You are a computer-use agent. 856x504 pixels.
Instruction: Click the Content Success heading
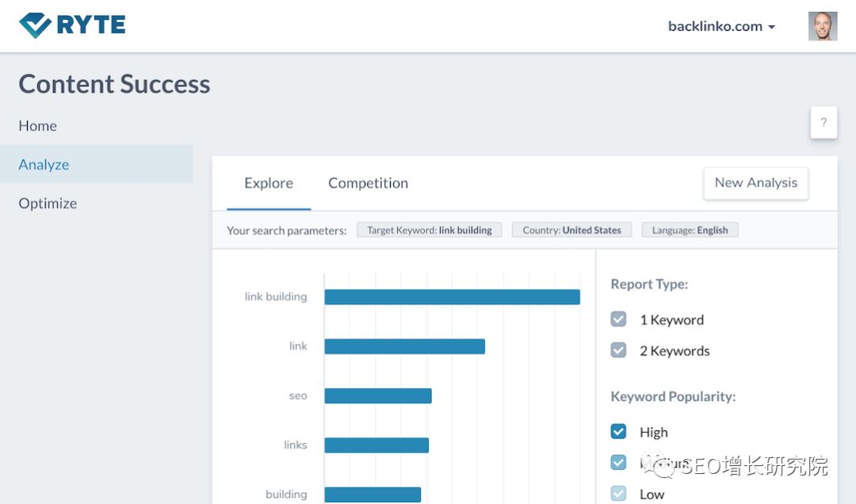click(x=115, y=84)
